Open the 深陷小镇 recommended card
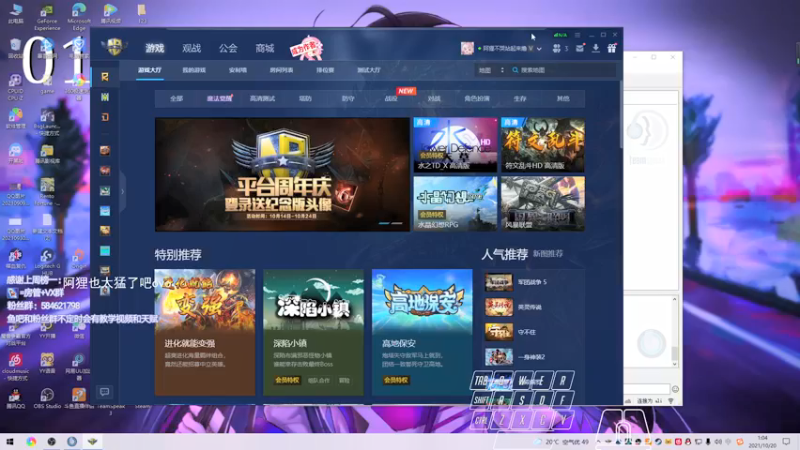The height and width of the screenshot is (450, 800). tap(313, 332)
